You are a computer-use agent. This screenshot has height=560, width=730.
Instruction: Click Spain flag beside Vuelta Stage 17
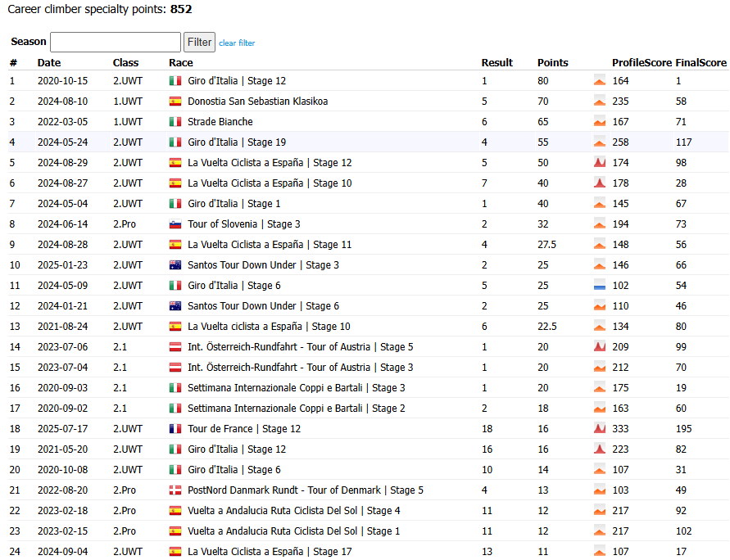pos(175,552)
